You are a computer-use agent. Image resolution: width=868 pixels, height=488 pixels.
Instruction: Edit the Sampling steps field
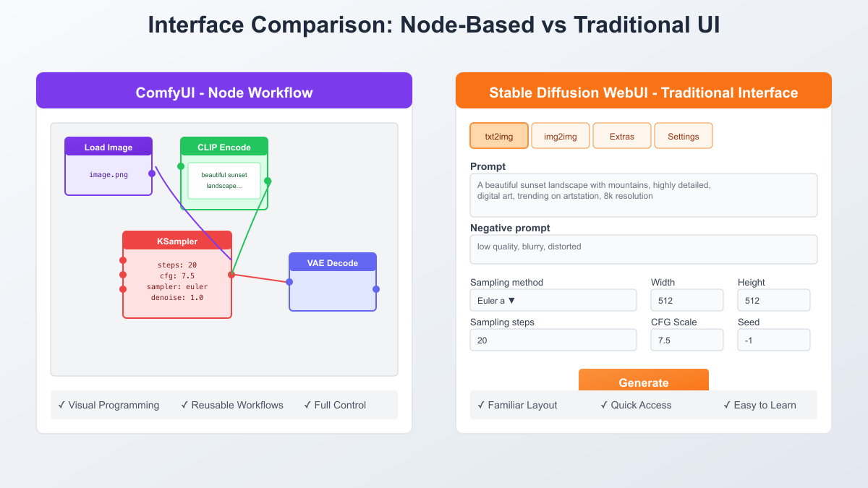pyautogui.click(x=553, y=340)
